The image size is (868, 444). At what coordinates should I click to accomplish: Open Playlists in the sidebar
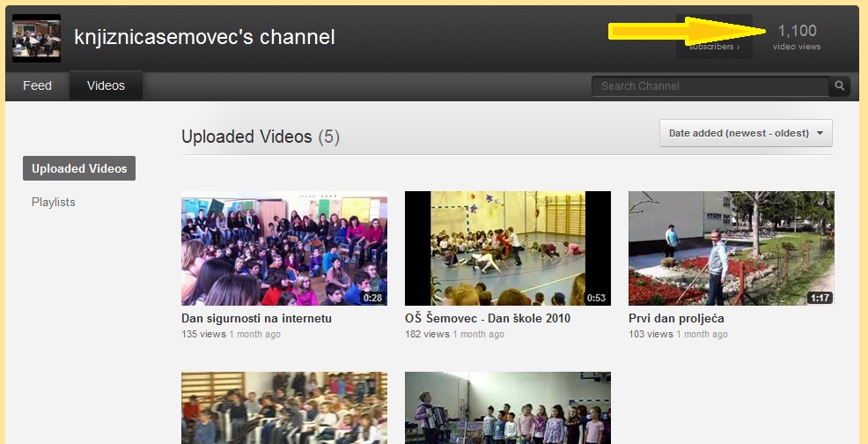[x=53, y=203]
